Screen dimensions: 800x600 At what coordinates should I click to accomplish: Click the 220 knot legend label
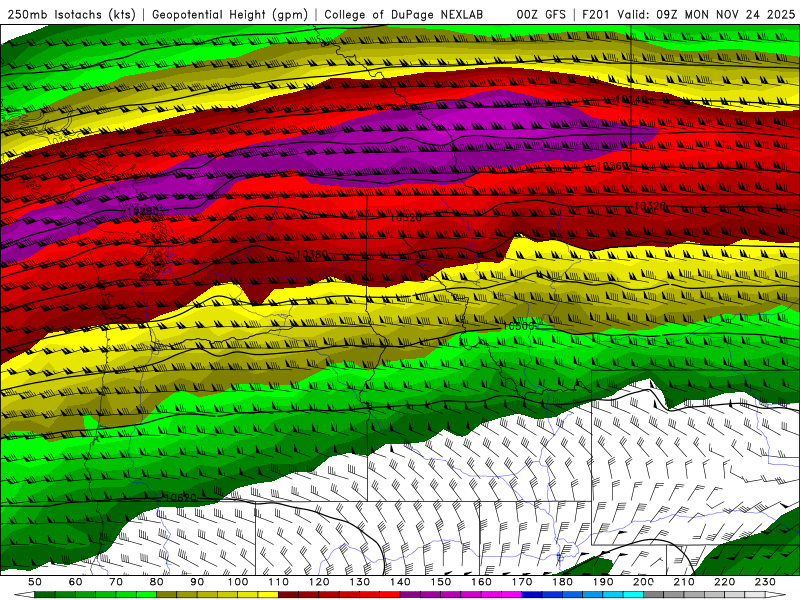tap(725, 582)
